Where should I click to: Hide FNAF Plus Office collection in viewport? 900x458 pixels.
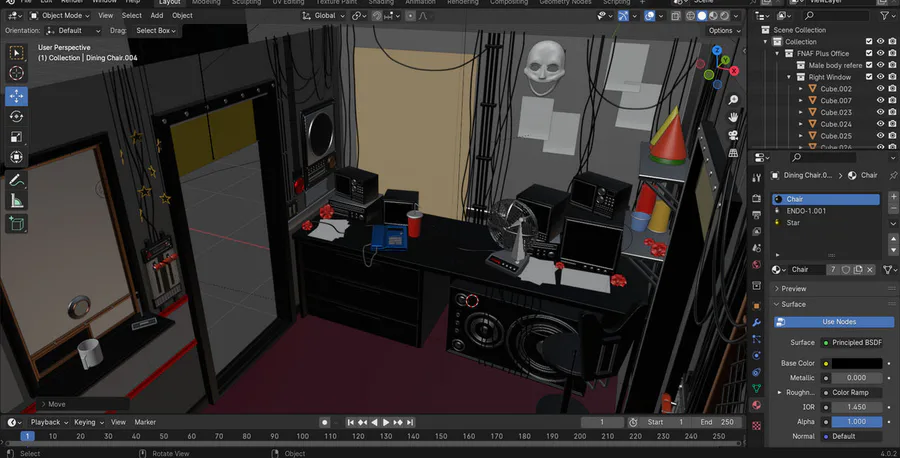[x=880, y=53]
